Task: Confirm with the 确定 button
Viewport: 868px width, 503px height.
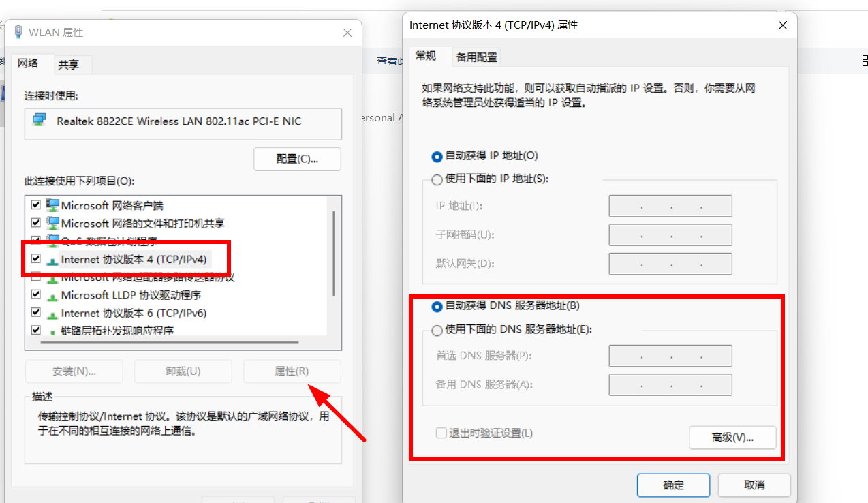Action: point(673,485)
